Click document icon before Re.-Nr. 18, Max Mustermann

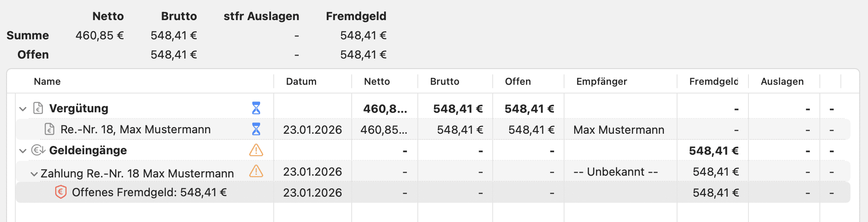point(49,129)
